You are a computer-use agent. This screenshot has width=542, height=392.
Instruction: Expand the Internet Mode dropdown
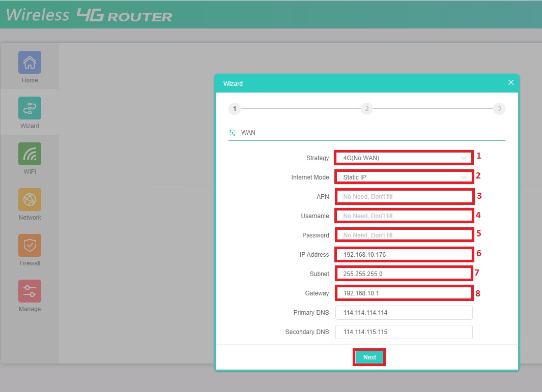pos(404,177)
